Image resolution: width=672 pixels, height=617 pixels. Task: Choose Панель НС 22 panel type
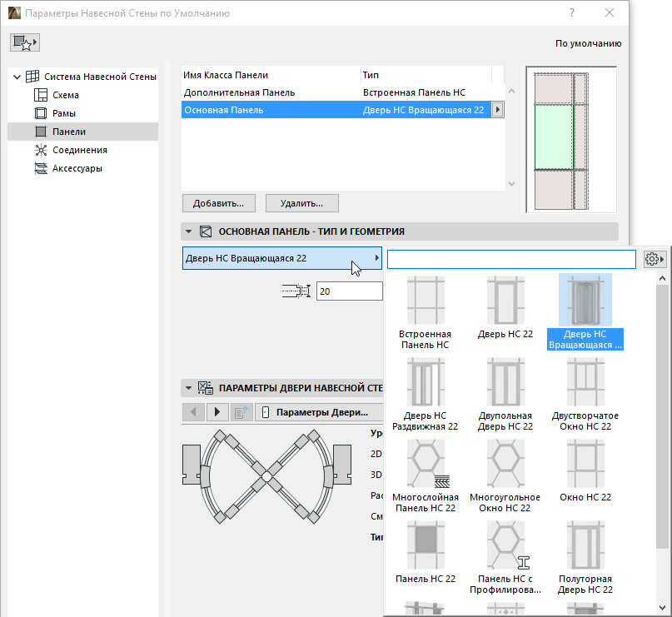(426, 553)
